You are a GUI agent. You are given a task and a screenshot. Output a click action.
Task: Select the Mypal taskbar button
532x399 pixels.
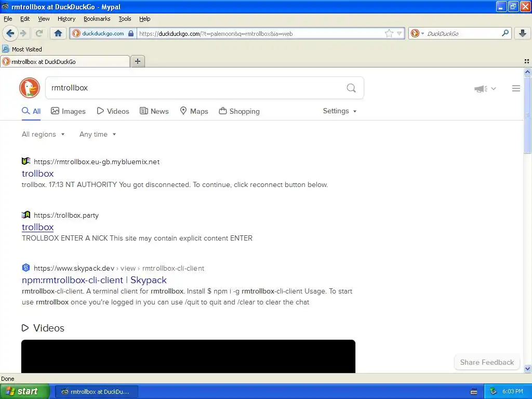pos(96,392)
